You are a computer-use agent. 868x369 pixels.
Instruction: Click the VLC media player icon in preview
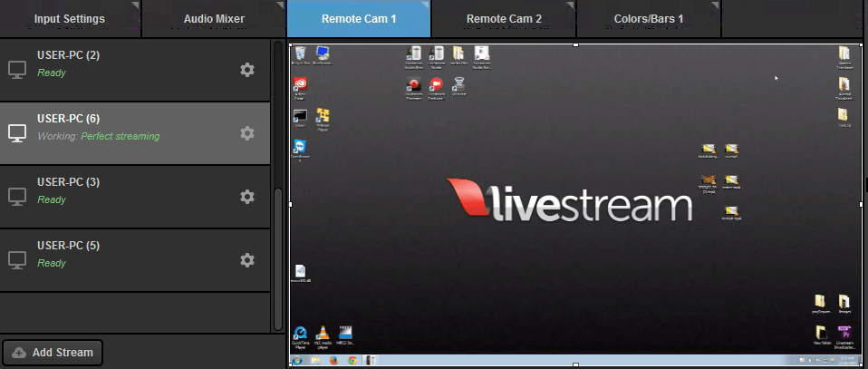point(323,334)
